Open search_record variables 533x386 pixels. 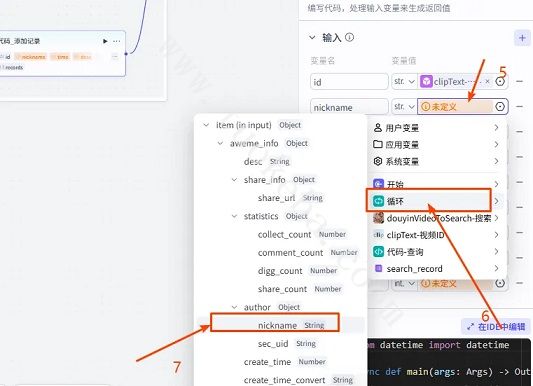(x=437, y=269)
